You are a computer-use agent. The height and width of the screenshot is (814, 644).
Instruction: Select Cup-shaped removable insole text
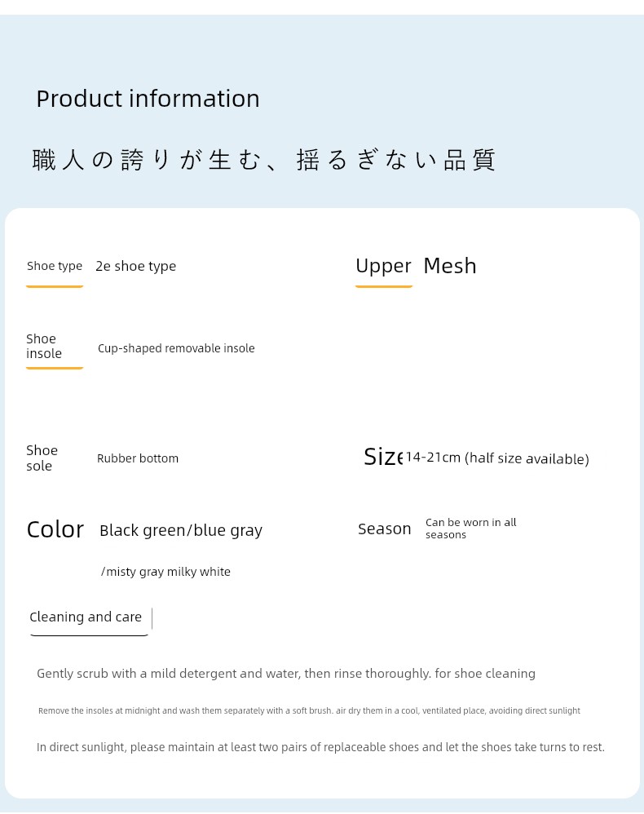pos(176,348)
